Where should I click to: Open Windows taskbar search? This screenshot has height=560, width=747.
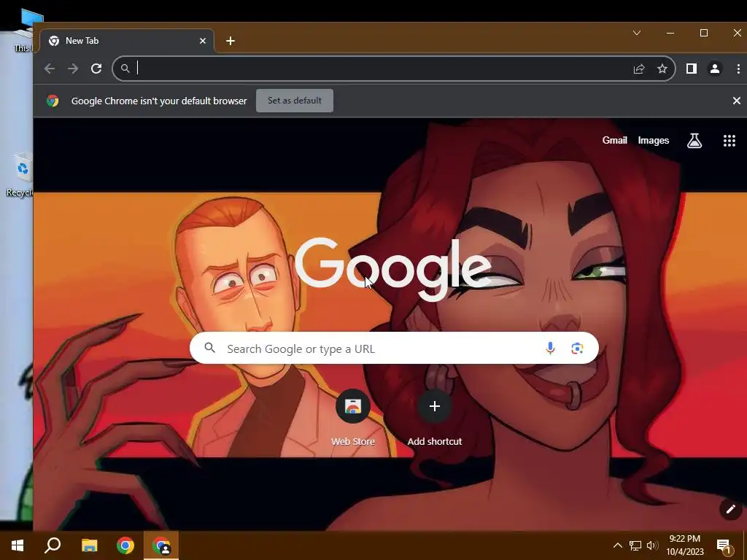click(x=53, y=545)
